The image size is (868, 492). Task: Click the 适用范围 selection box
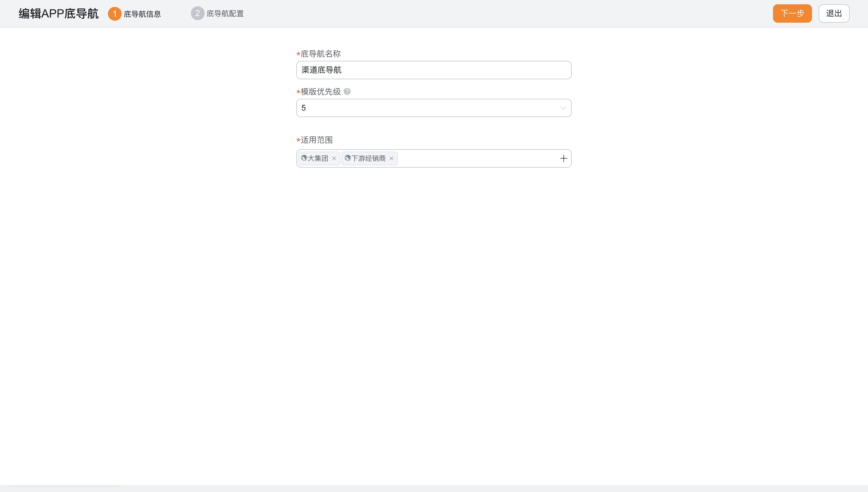(x=434, y=158)
